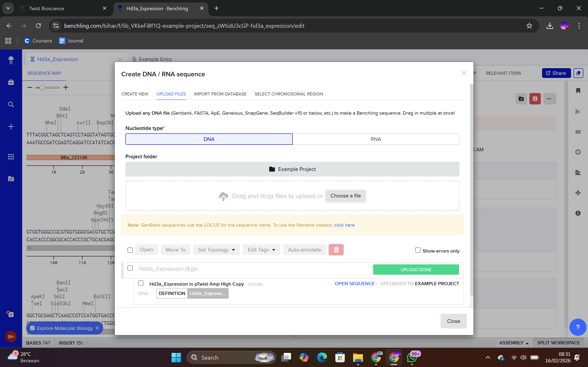
Task: Expand the Set Topology dropdown
Action: click(216, 250)
